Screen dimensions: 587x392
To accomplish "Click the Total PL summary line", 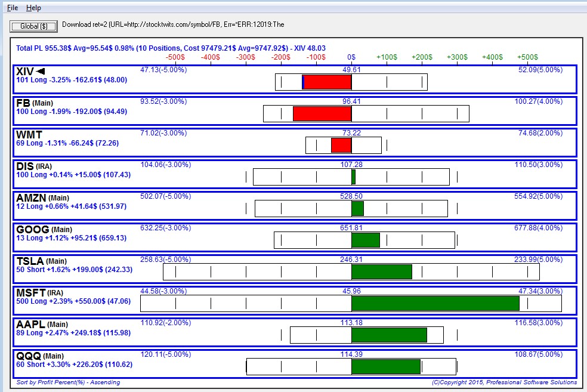I will (171, 48).
